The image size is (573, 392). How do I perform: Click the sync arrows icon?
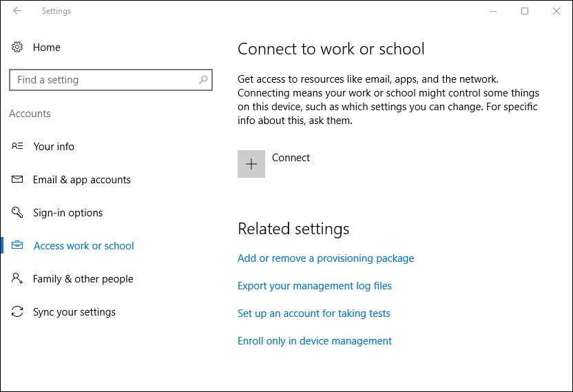pos(17,311)
